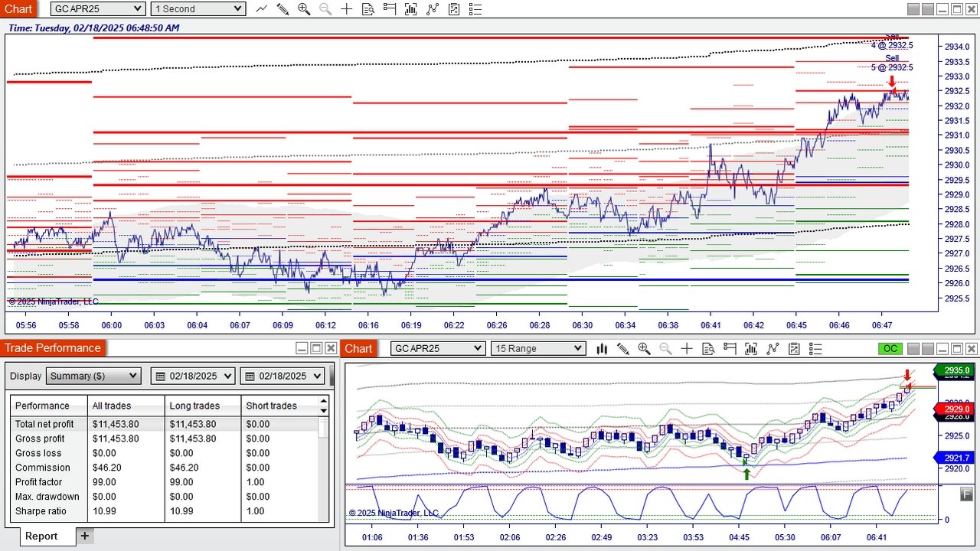Open Data Box in bottom chart toolbar
The height and width of the screenshot is (551, 980).
coord(708,349)
